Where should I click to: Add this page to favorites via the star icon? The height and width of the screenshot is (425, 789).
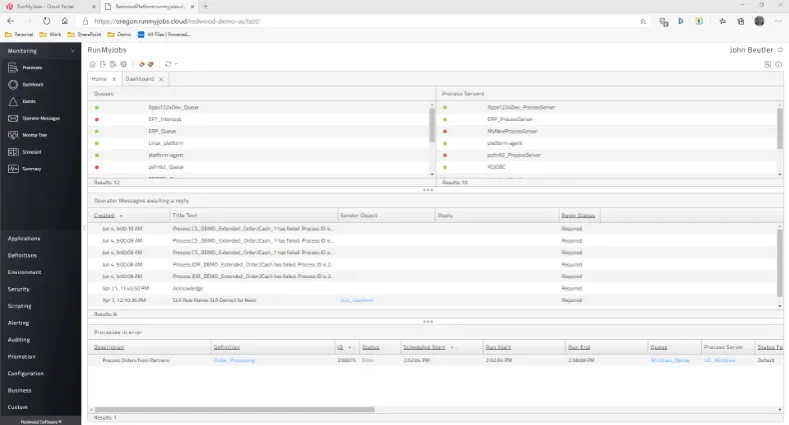(x=643, y=21)
